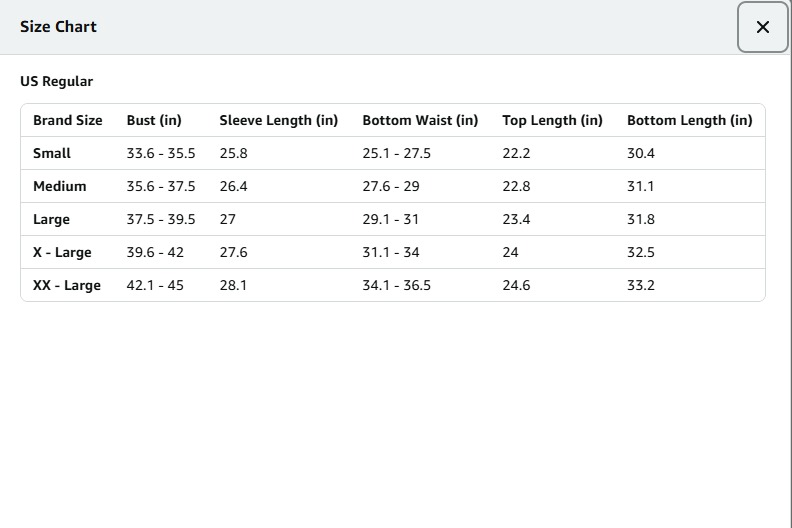
Task: Select the X - Large row label
Action: click(62, 252)
